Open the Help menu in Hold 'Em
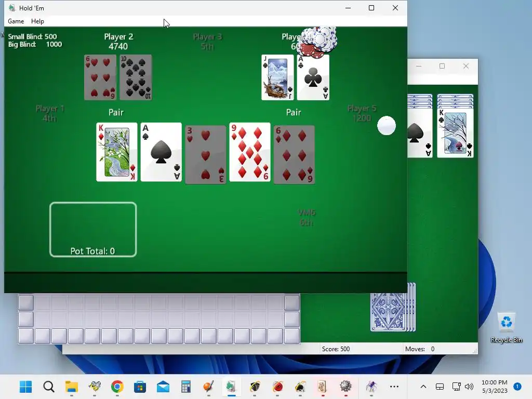The height and width of the screenshot is (399, 532). click(x=37, y=21)
